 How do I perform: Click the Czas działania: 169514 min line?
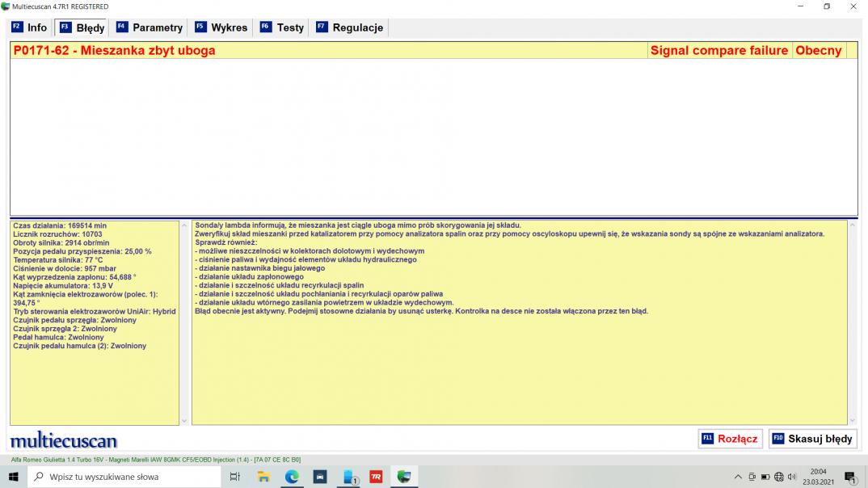60,225
